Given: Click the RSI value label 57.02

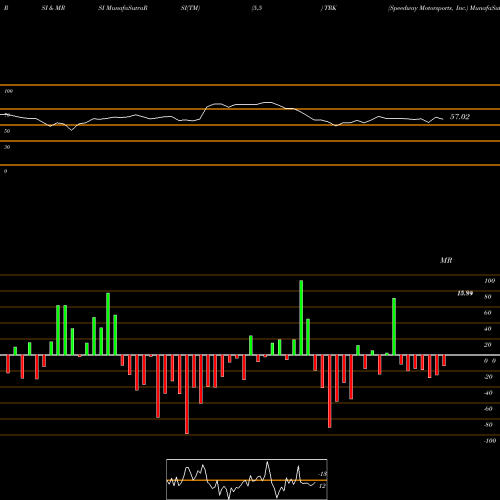Looking at the screenshot, I should coord(460,117).
